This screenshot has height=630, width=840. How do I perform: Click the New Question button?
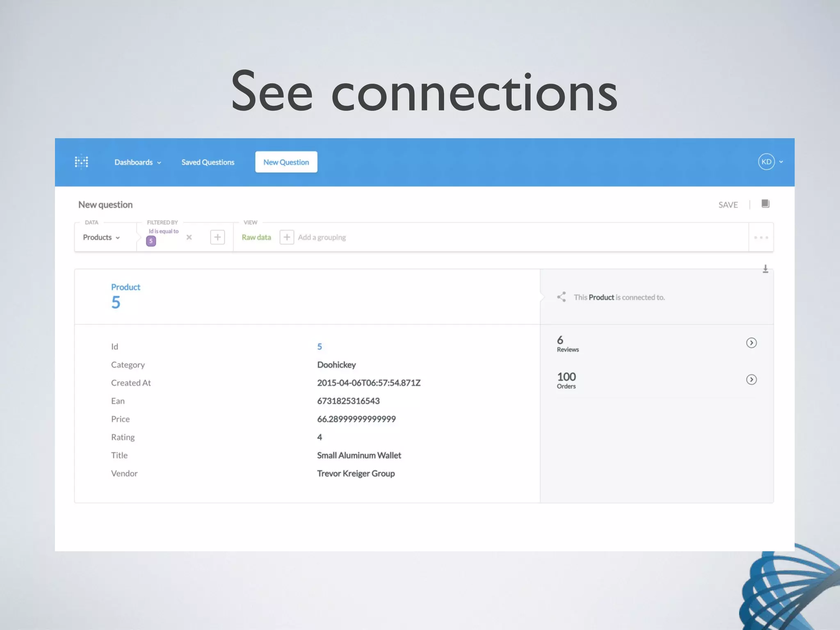(286, 162)
